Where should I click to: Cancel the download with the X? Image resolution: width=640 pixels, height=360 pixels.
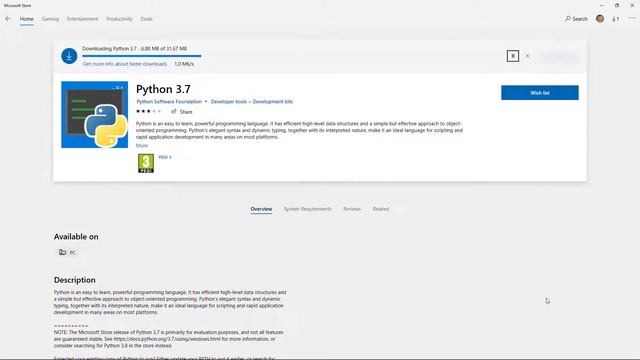pos(527,56)
